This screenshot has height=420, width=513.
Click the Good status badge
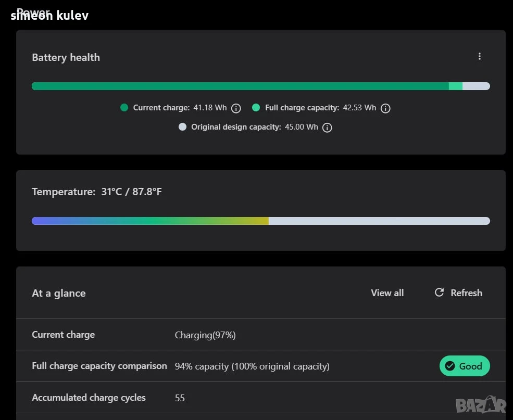tap(465, 366)
